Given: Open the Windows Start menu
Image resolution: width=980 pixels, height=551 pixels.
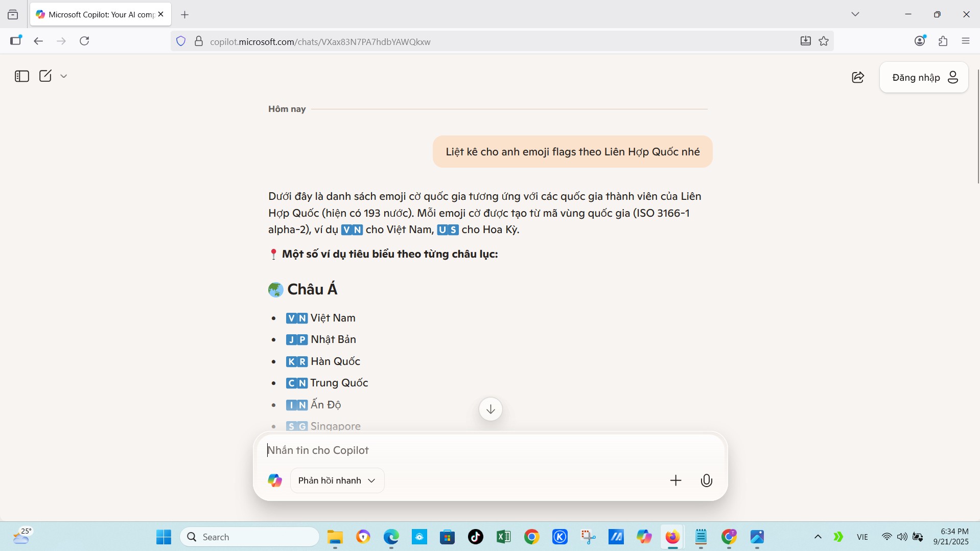Looking at the screenshot, I should pyautogui.click(x=164, y=537).
